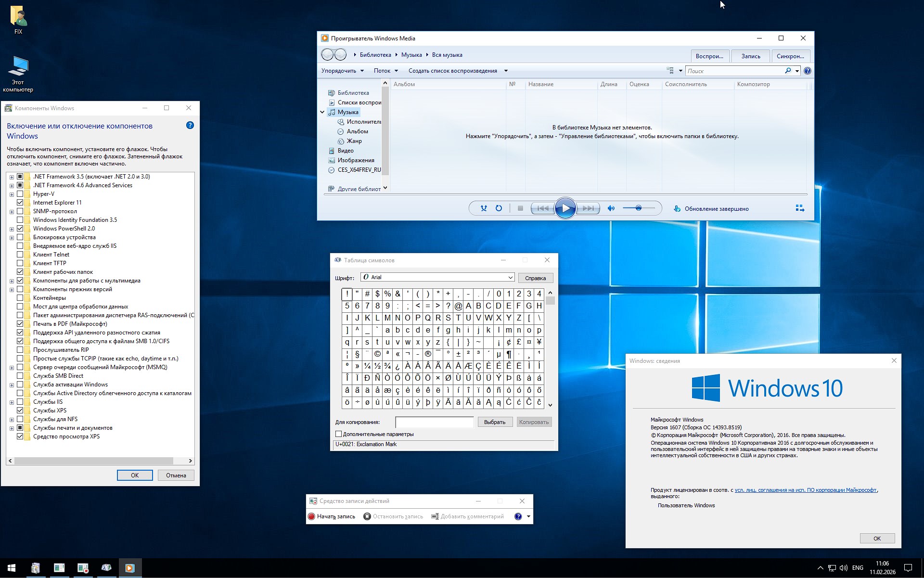The image size is (924, 578).
Task: Enable Дополнительные параметры in Character Map
Action: pyautogui.click(x=339, y=434)
